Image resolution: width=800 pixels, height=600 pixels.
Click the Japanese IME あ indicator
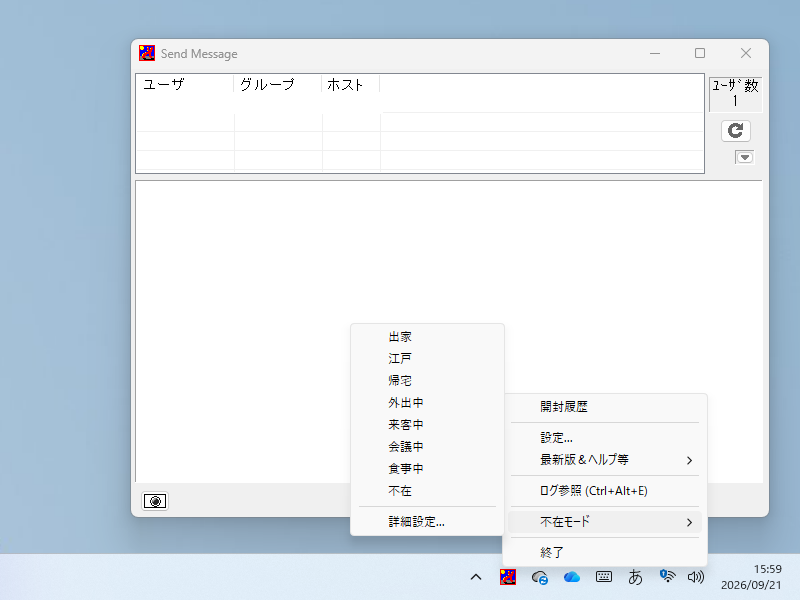tap(635, 577)
